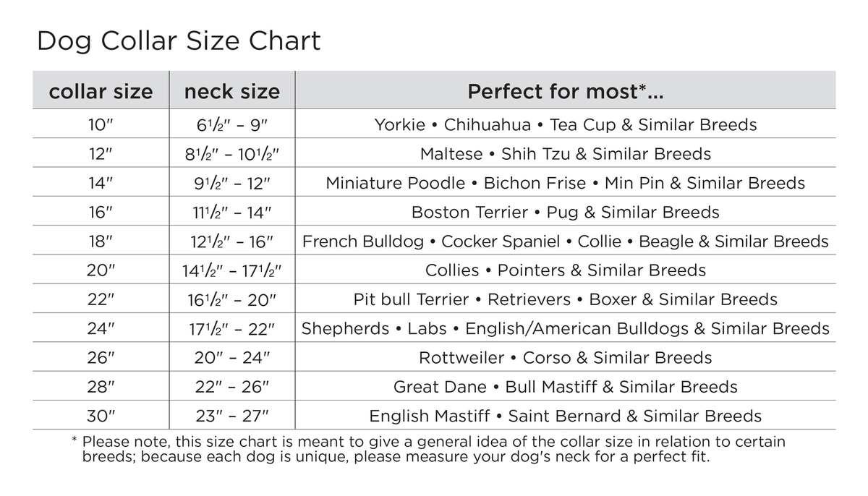Select the Maltese and Shih Tzu breeds cell

point(565,154)
